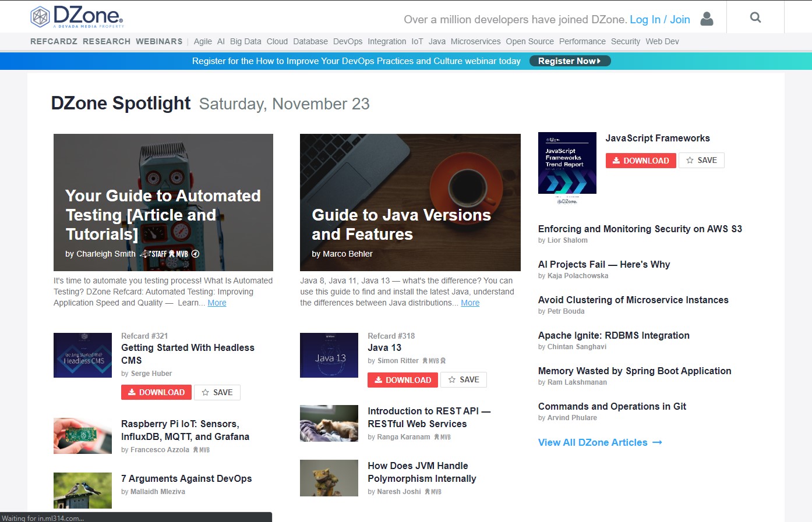Download the Java 13 refcard
Viewport: 812px width, 522px height.
[403, 380]
